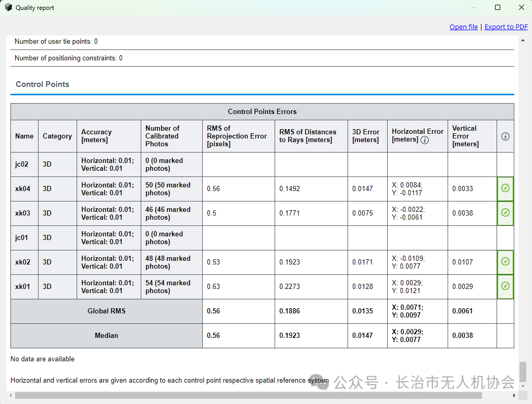Click the Median row label
The height and width of the screenshot is (404, 532).
pos(106,335)
